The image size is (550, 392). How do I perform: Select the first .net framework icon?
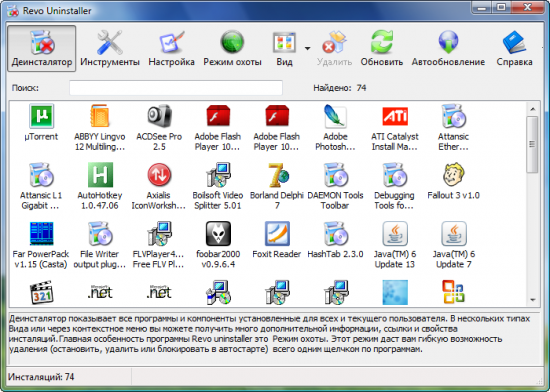[x=100, y=292]
